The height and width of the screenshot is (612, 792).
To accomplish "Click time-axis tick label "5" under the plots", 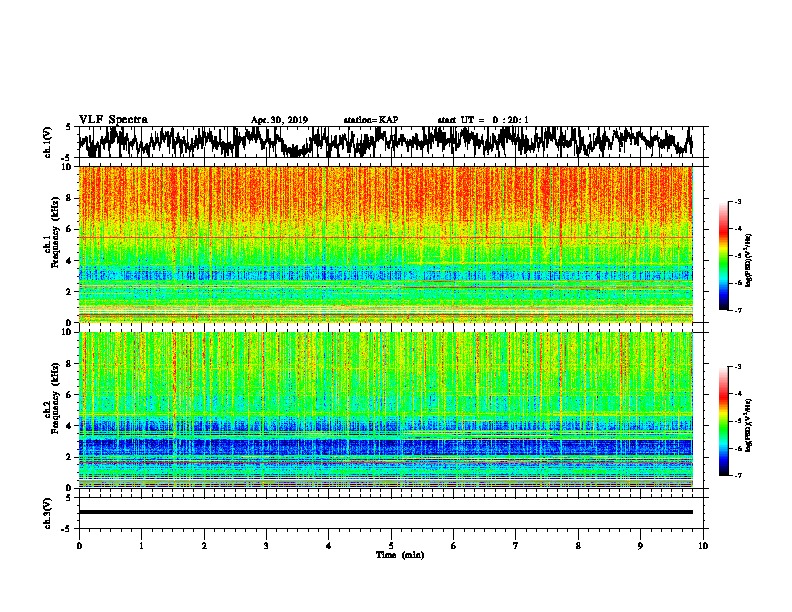I will click(391, 546).
